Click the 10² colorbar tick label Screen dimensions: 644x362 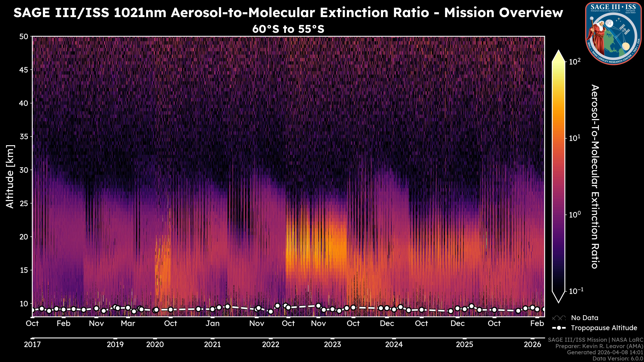(x=575, y=62)
